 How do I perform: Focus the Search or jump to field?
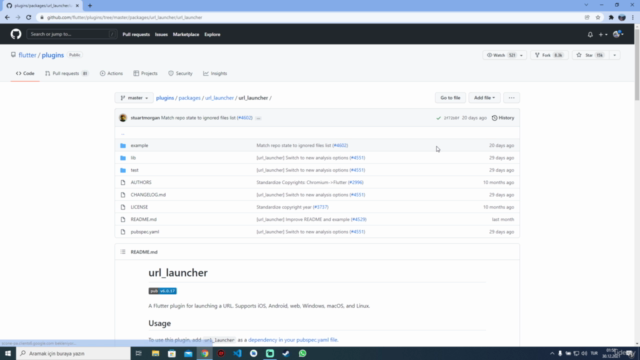point(72,34)
